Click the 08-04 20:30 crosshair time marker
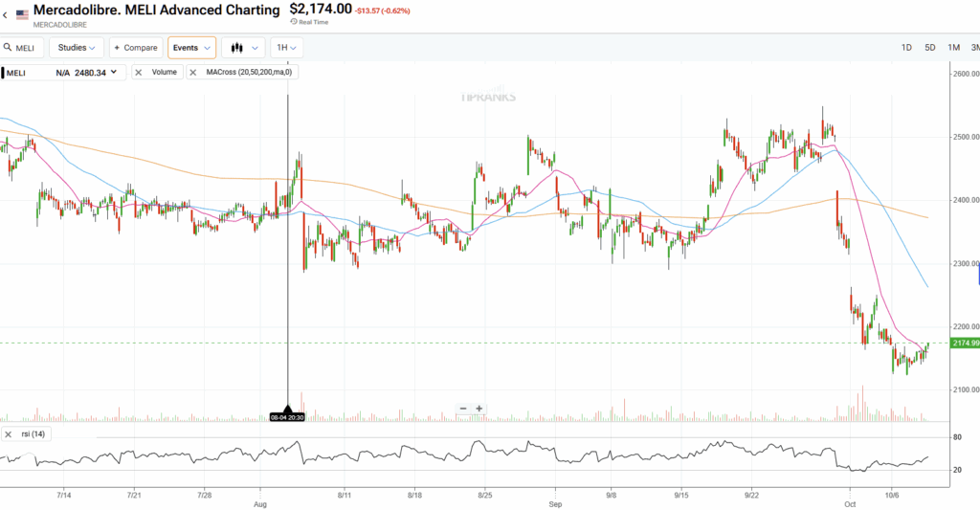 288,417
